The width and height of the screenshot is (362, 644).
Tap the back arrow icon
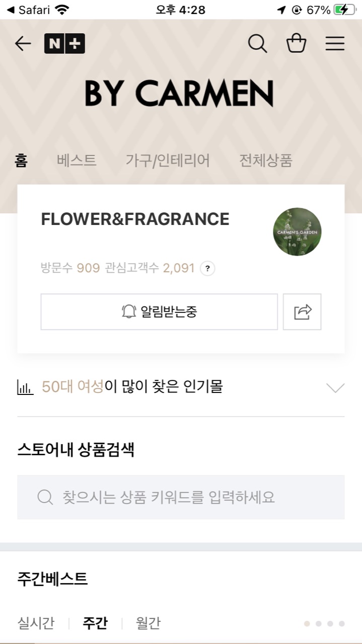tap(23, 44)
